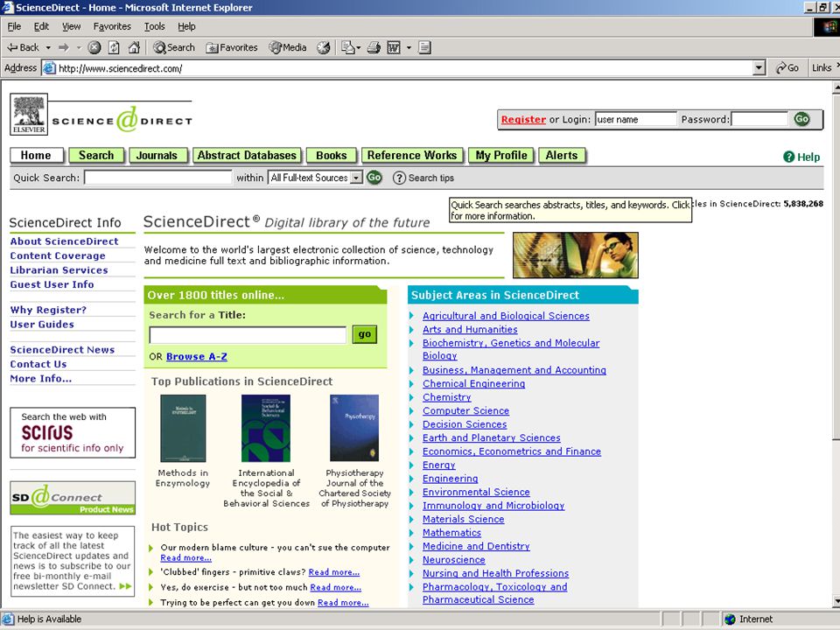This screenshot has height=630, width=840.
Task: Open the Books tab
Action: pyautogui.click(x=332, y=156)
